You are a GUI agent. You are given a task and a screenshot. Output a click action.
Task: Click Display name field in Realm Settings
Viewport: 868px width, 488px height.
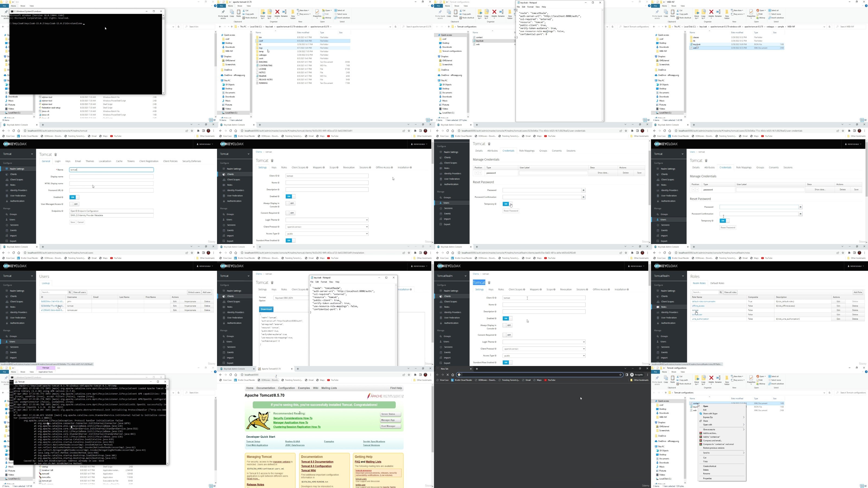click(x=111, y=177)
